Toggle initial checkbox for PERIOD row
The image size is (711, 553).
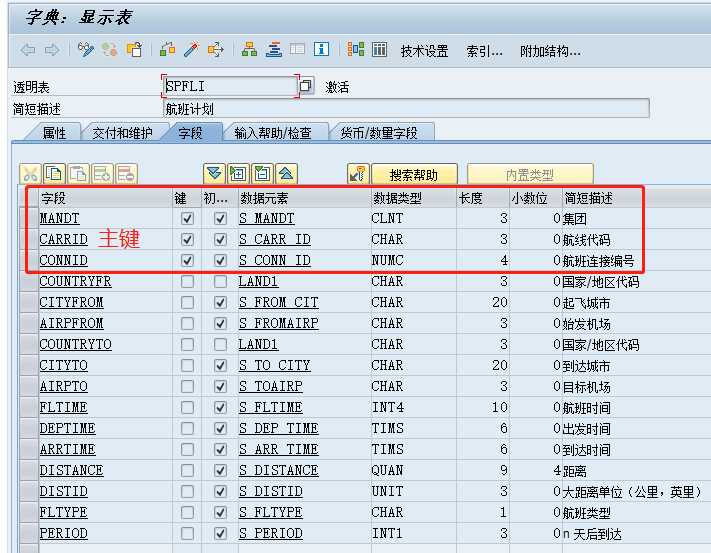tap(220, 534)
